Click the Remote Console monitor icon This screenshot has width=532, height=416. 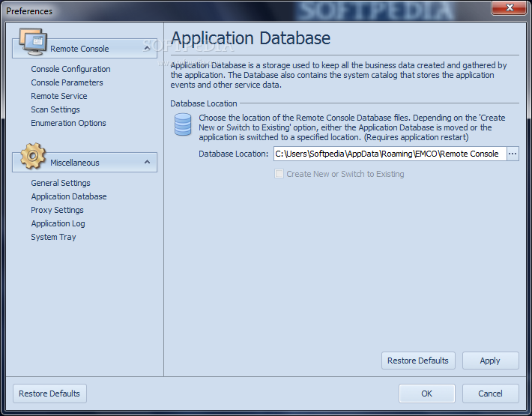pyautogui.click(x=33, y=42)
